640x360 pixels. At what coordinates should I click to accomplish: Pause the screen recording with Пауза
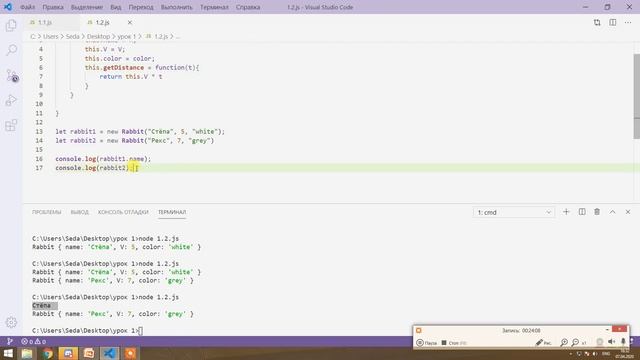(x=427, y=343)
